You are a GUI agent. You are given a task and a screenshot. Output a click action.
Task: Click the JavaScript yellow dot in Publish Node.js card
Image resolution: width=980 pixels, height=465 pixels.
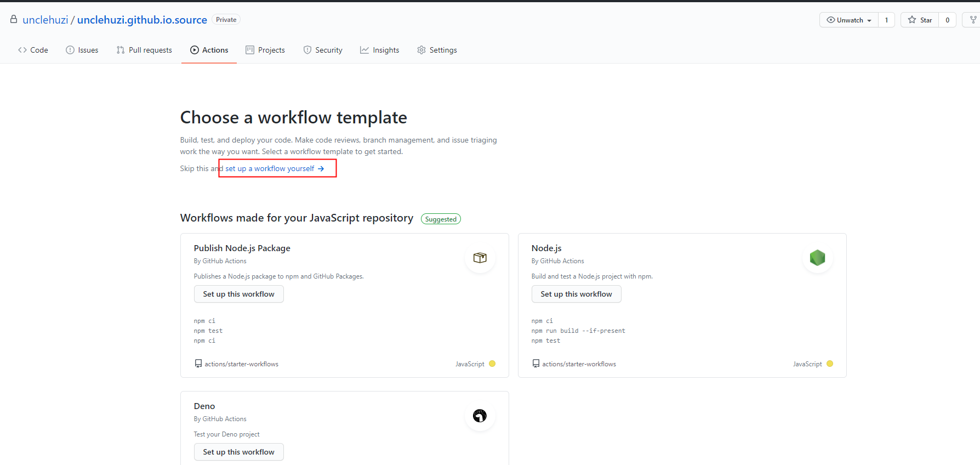pyautogui.click(x=492, y=364)
